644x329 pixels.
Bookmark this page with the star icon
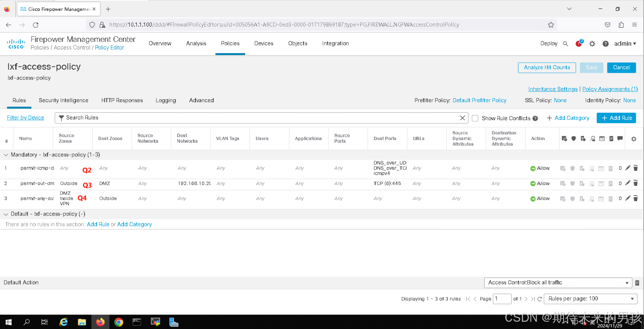tap(551, 25)
